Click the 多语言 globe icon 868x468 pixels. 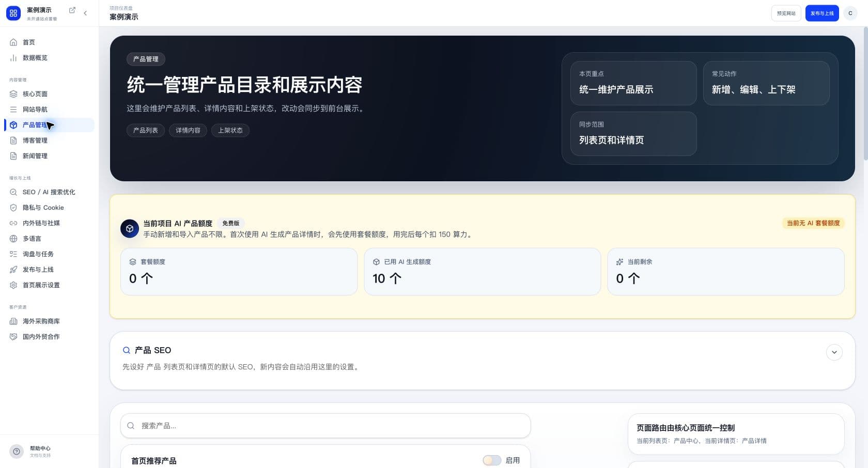13,239
